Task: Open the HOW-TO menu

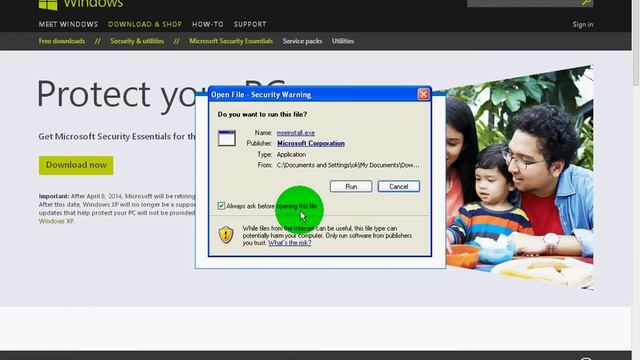Action: 208,24
